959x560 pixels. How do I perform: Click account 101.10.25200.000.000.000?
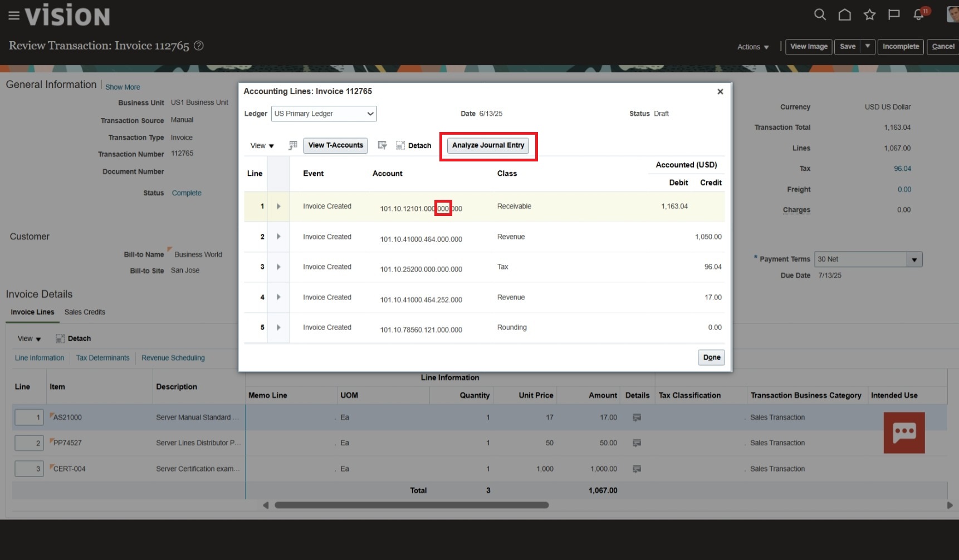pos(421,269)
